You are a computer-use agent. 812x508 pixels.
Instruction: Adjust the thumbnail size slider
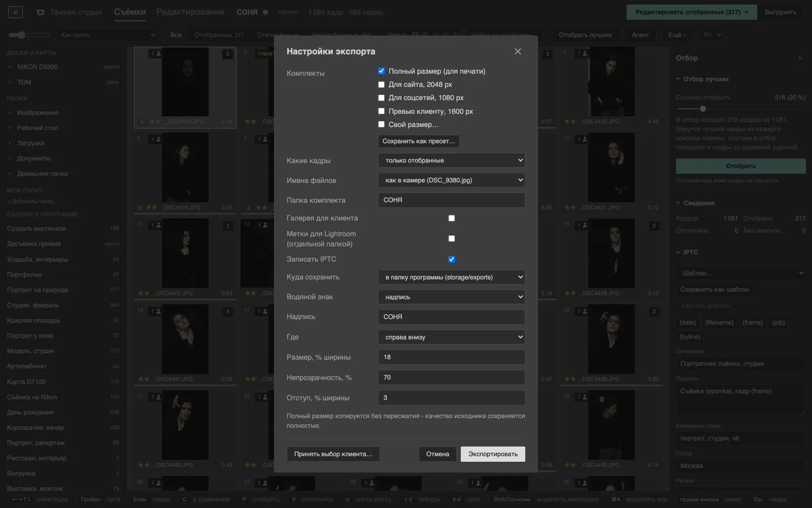click(29, 35)
